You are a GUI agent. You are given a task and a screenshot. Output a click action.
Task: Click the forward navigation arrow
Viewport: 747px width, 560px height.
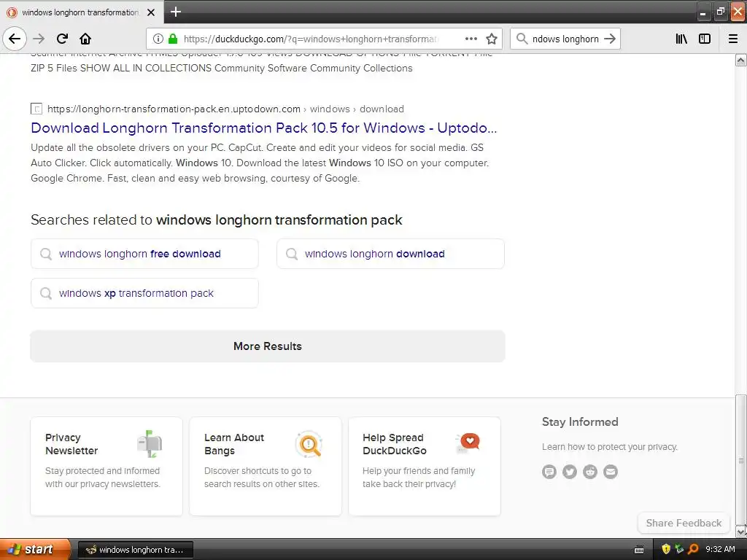click(39, 39)
